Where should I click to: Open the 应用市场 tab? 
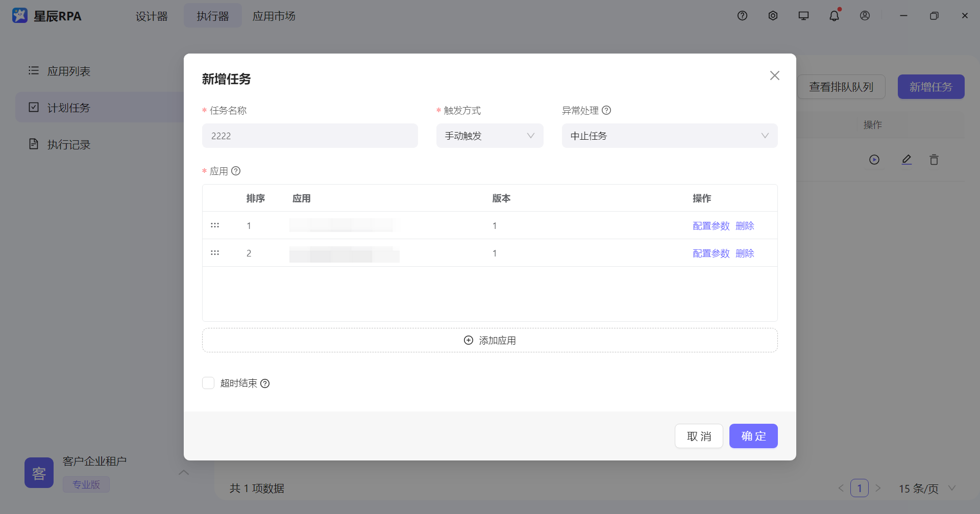pyautogui.click(x=274, y=16)
